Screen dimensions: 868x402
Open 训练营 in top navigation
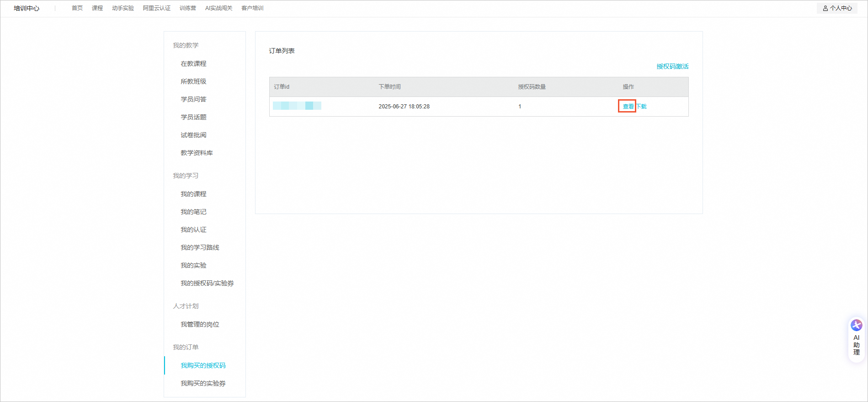point(188,8)
